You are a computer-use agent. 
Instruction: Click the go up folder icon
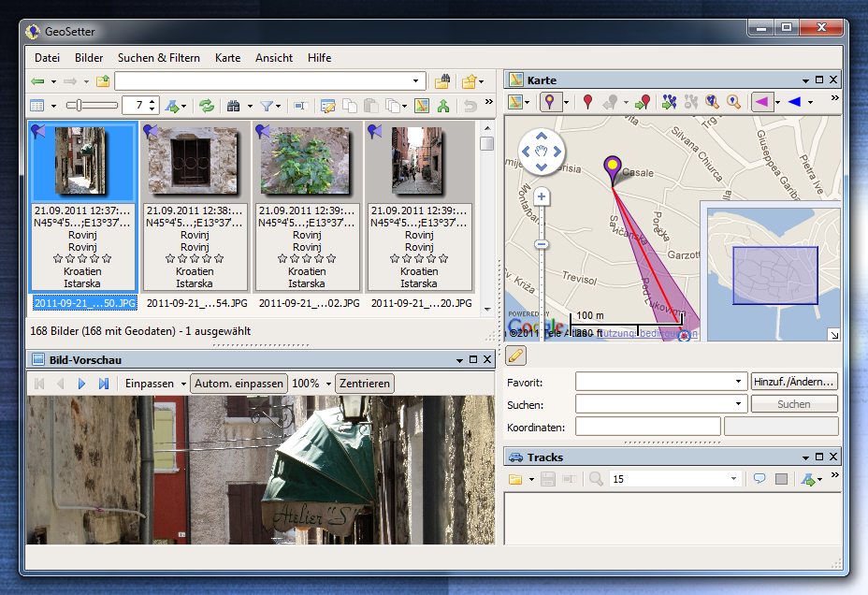coord(103,81)
